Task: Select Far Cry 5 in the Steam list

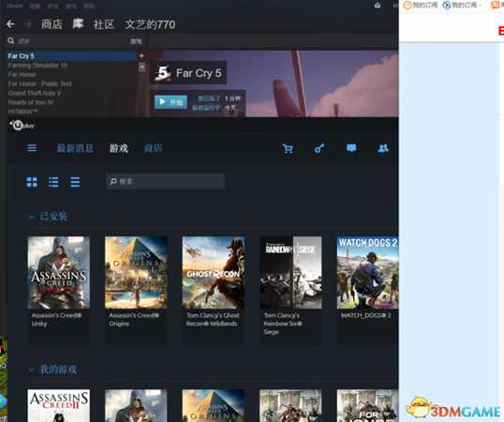Action: pos(71,56)
